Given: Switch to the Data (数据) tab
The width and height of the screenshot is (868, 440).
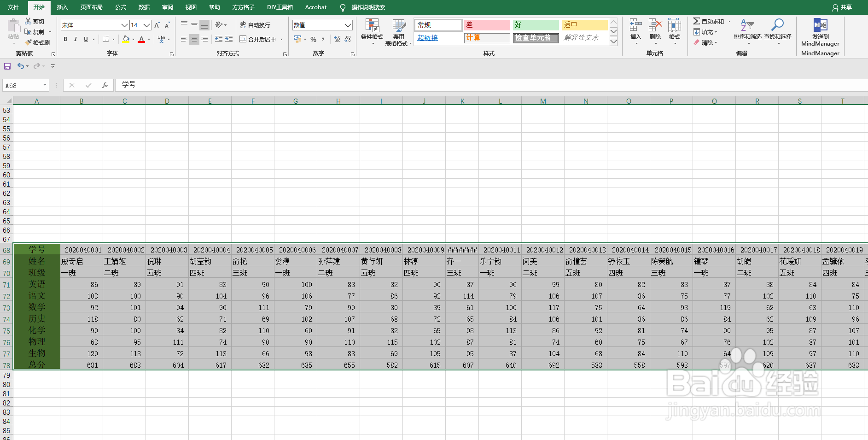Looking at the screenshot, I should [144, 7].
